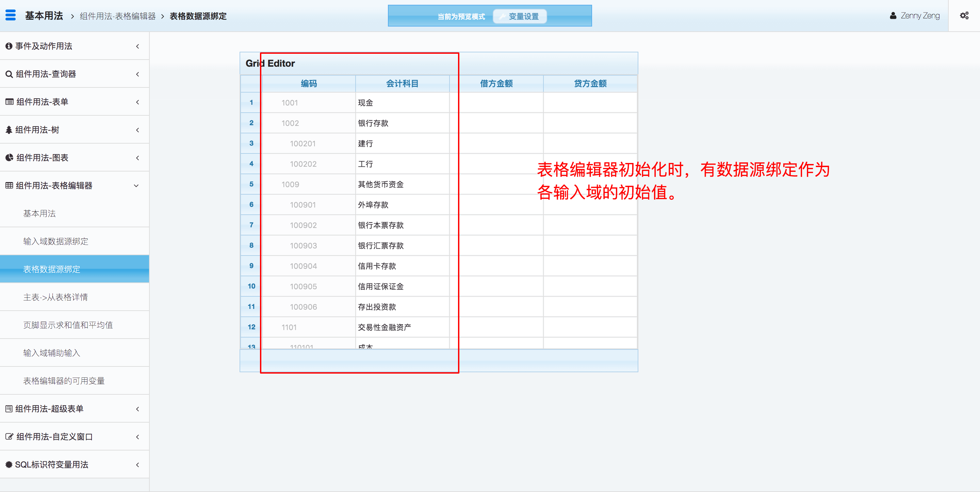980x492 pixels.
Task: Click the pie chart icon beside 组件用法-图表
Action: coord(9,158)
